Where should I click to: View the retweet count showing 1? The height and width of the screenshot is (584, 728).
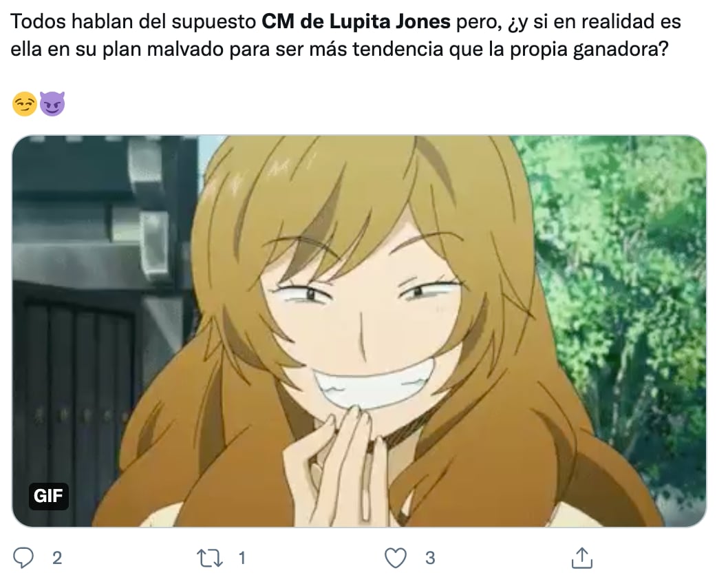tap(242, 558)
